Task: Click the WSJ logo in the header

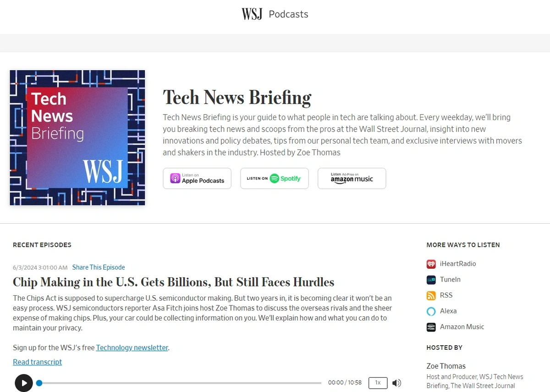Action: (252, 14)
